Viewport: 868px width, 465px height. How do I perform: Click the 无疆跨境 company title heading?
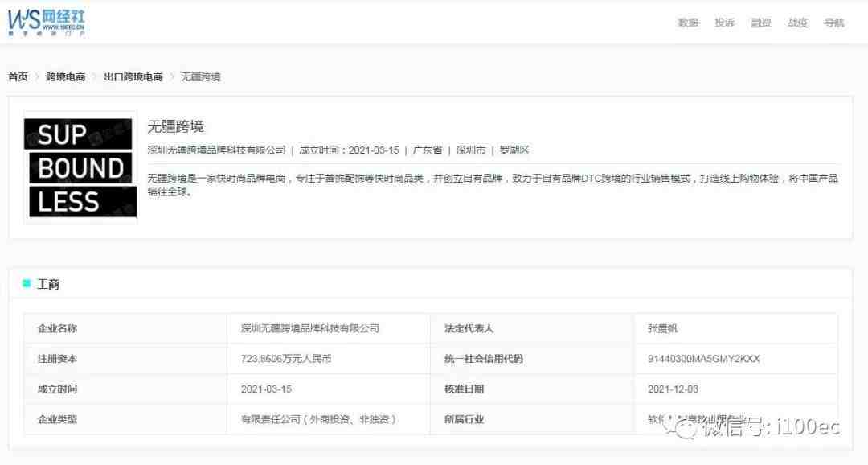click(175, 126)
